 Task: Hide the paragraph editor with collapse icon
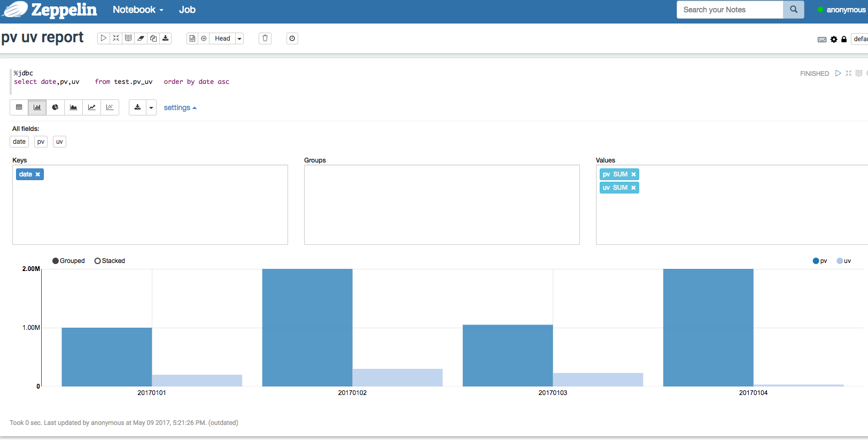[848, 73]
